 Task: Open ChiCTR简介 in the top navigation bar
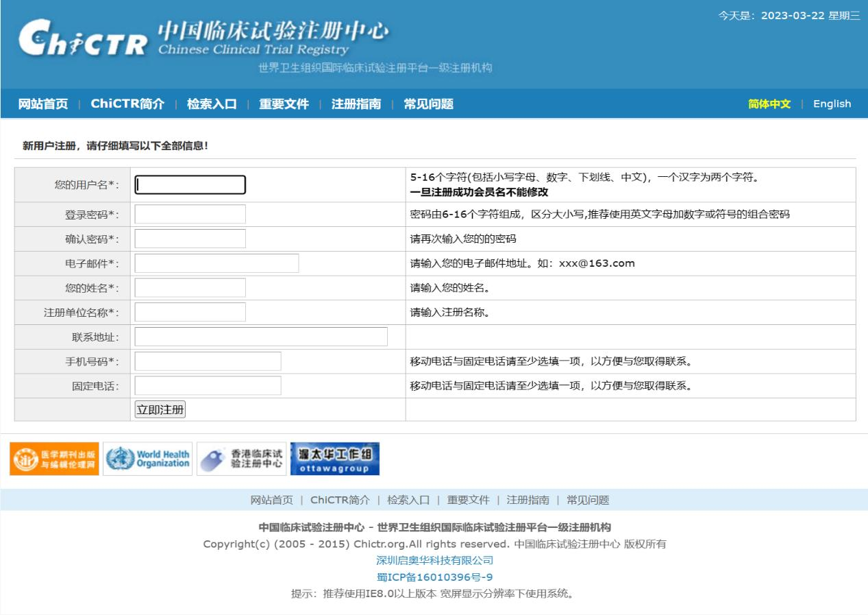[127, 104]
